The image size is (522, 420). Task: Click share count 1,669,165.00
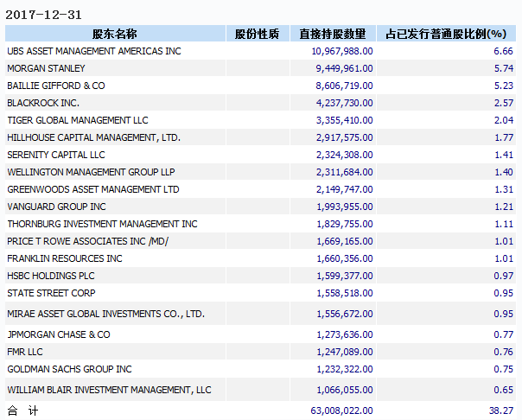click(x=345, y=241)
